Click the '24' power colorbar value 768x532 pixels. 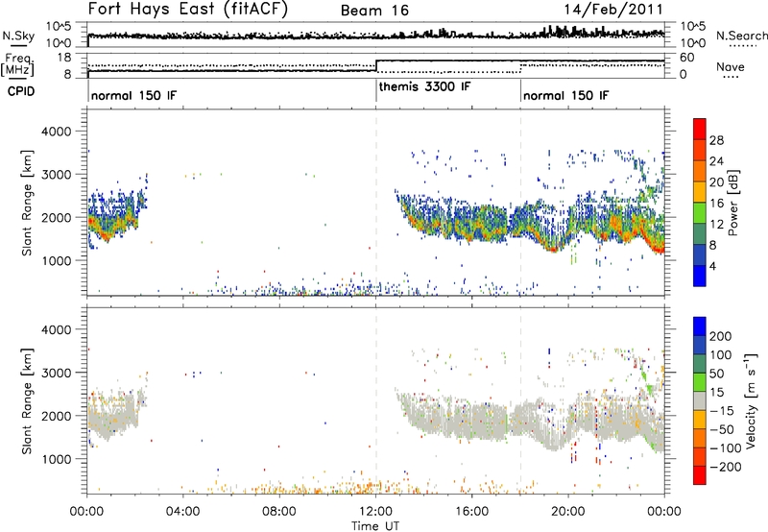(x=716, y=161)
